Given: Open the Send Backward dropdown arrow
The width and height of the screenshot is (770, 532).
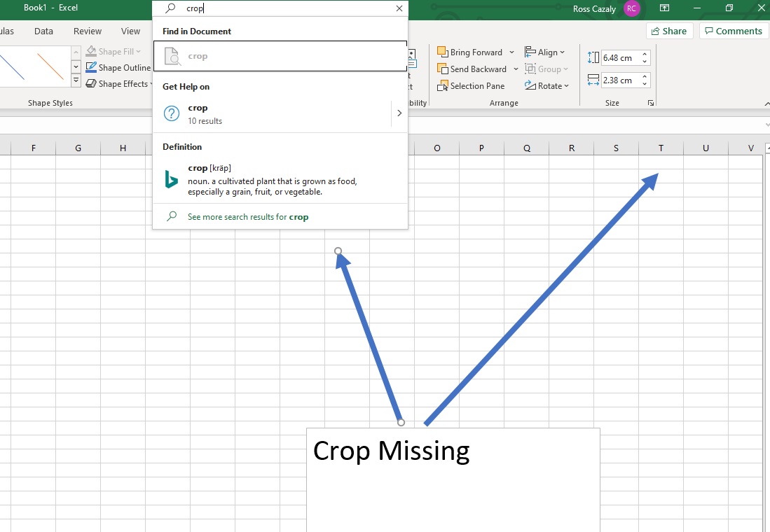Looking at the screenshot, I should point(516,69).
